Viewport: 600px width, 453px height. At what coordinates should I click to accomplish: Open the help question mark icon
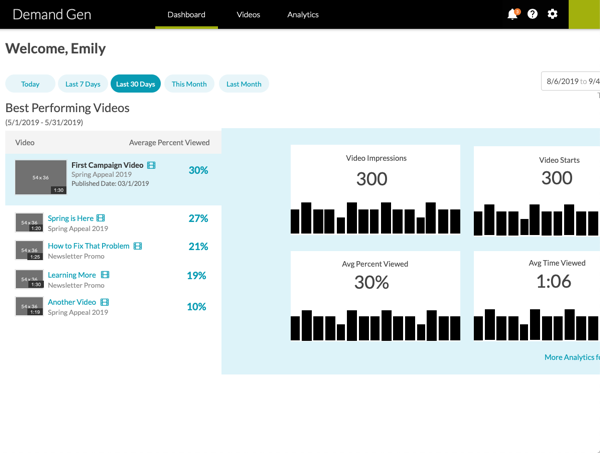(532, 14)
